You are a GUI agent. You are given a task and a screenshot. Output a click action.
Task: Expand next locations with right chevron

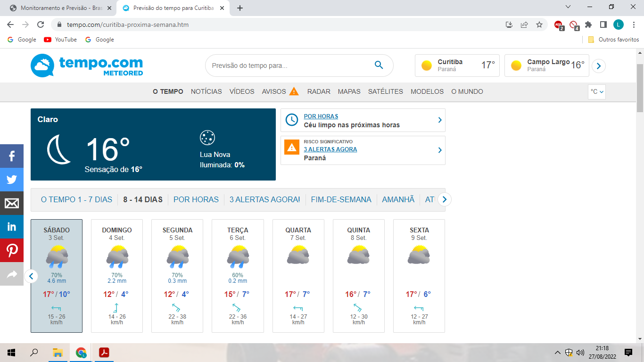coord(598,66)
